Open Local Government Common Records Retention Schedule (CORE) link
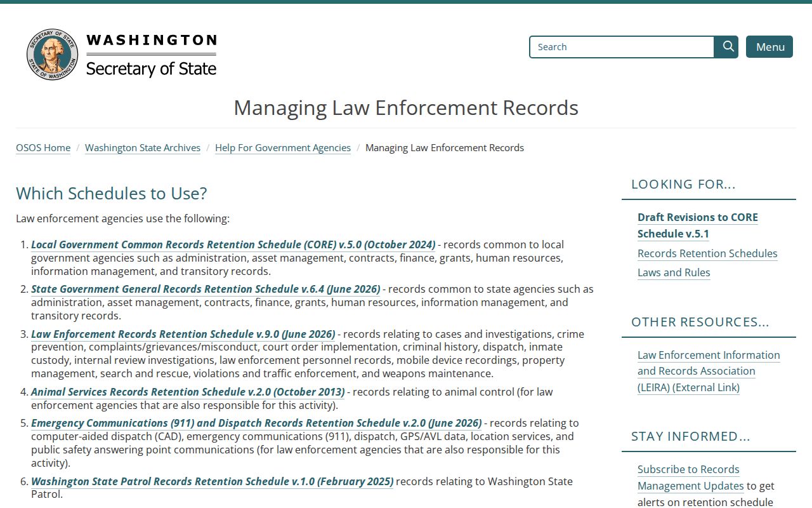This screenshot has height=508, width=812. point(233,244)
